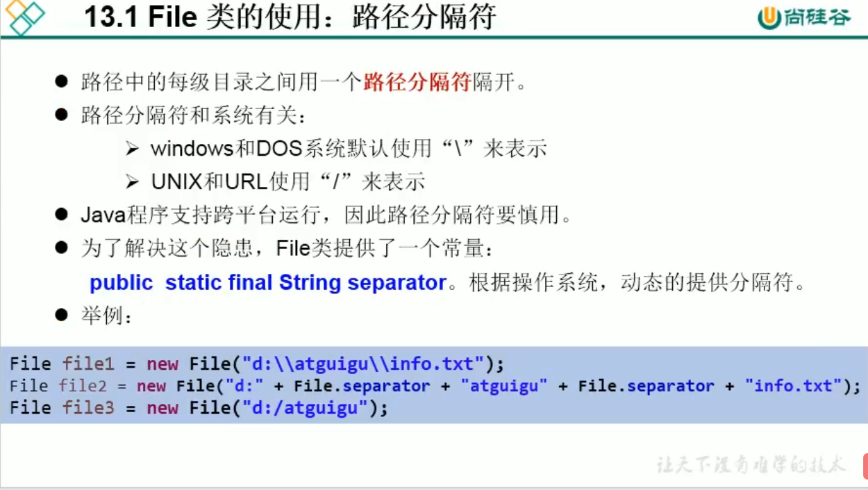Click the 尚硅谷 brand name text
The image size is (868, 490).
pos(818,18)
